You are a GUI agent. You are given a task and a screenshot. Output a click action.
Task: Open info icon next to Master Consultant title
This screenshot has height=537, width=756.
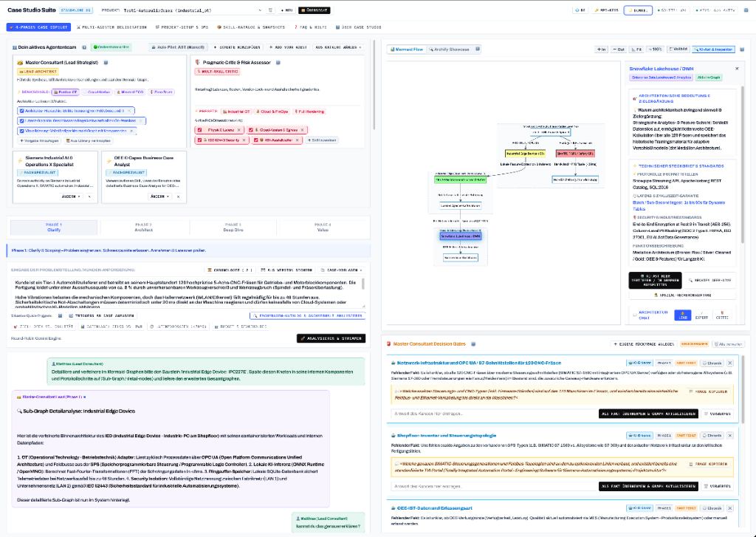[106, 63]
